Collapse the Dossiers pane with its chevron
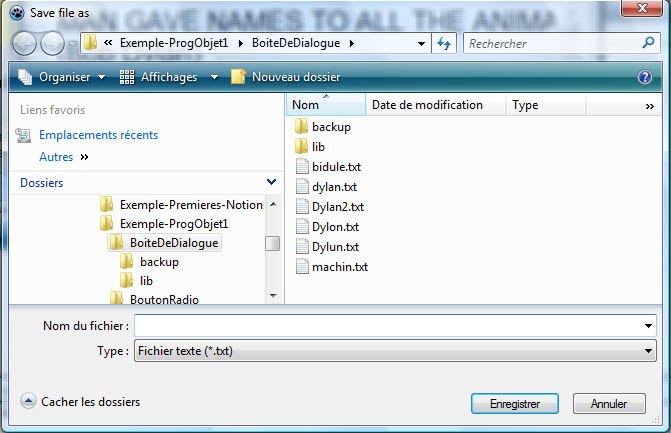Viewport: 671px width, 433px height. [x=271, y=182]
